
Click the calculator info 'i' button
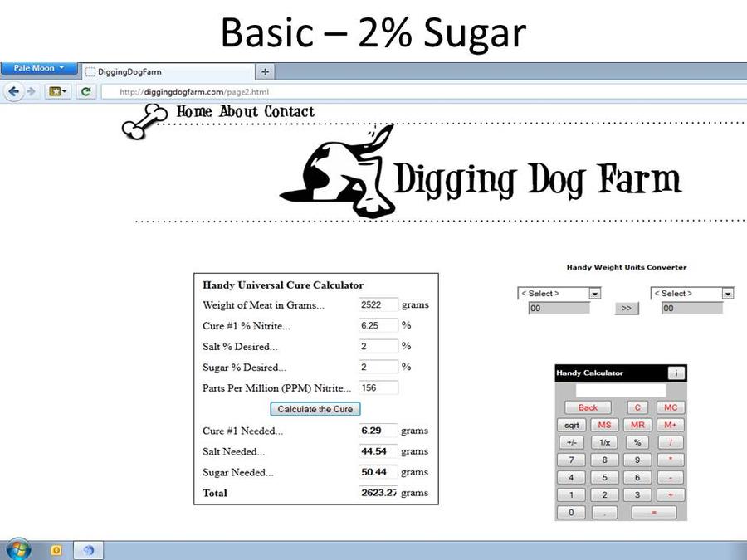point(676,373)
